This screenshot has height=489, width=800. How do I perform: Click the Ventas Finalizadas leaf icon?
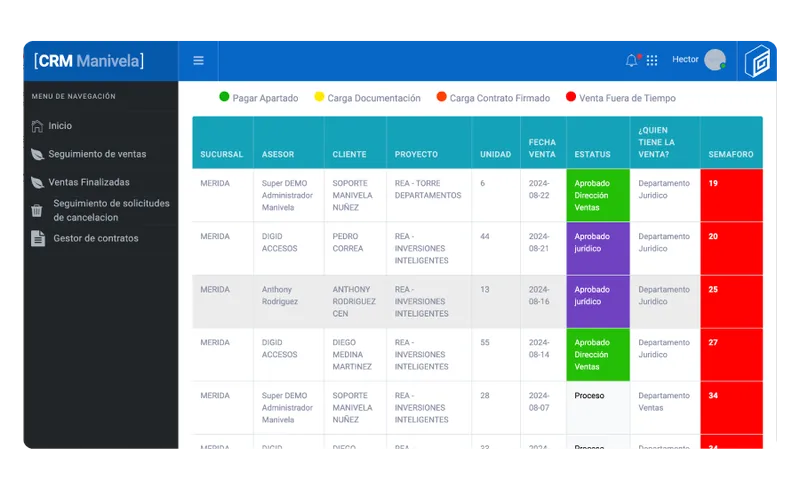pyautogui.click(x=37, y=182)
